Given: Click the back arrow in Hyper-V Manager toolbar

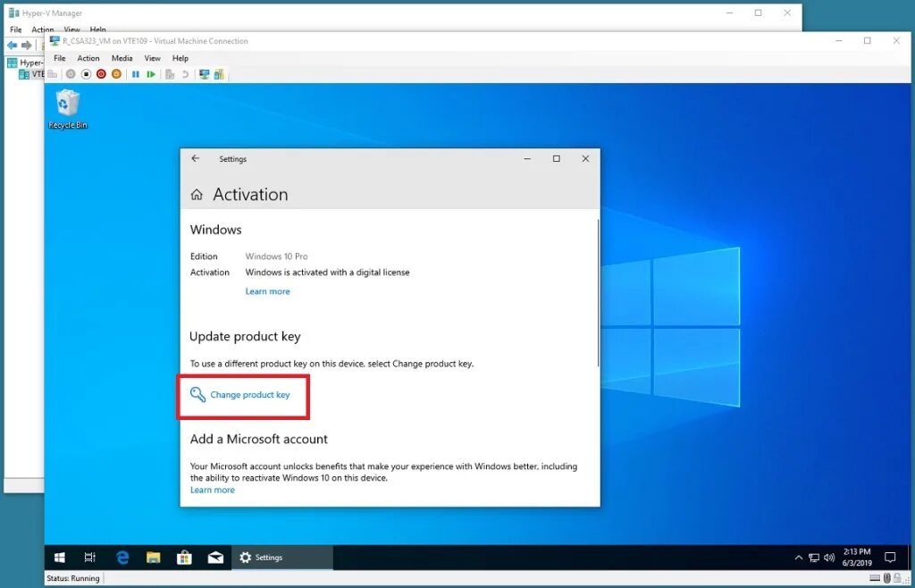Looking at the screenshot, I should [x=12, y=45].
